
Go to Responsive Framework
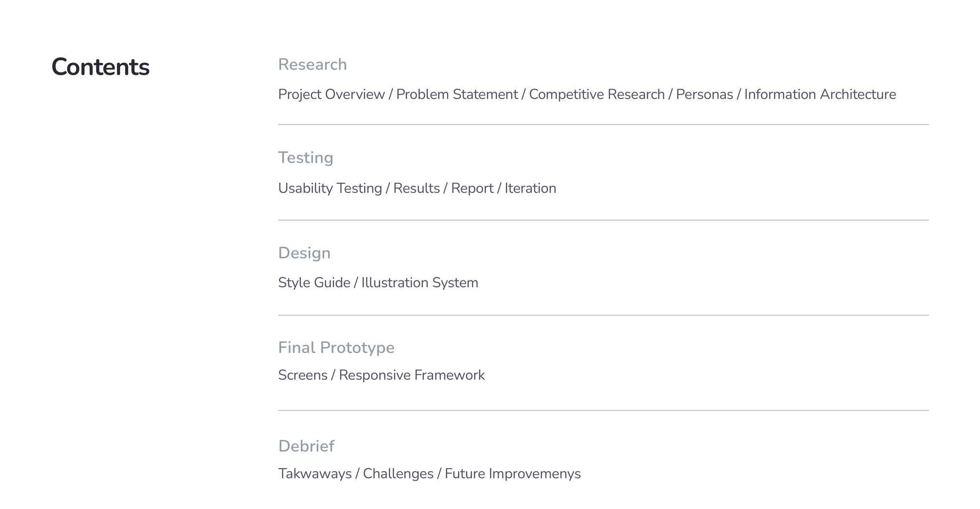[412, 375]
